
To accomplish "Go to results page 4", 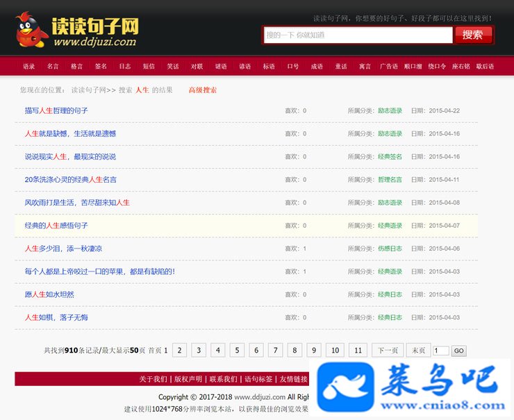I will coord(218,350).
